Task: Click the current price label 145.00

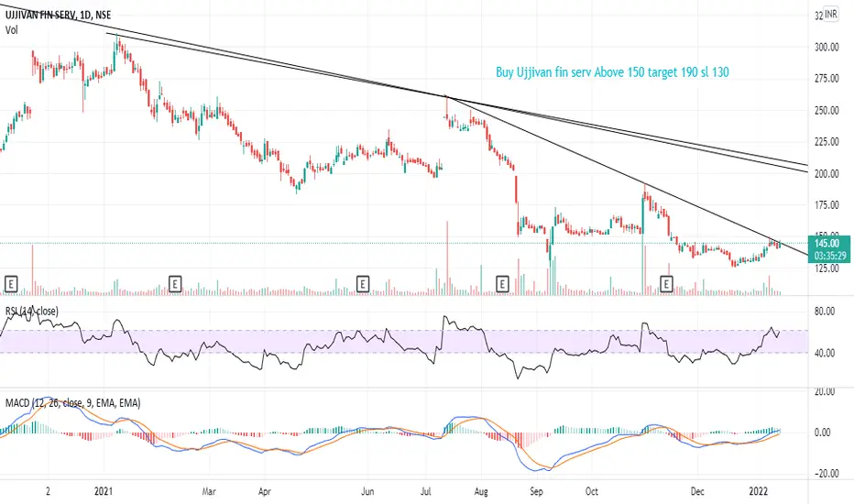Action: [827, 244]
